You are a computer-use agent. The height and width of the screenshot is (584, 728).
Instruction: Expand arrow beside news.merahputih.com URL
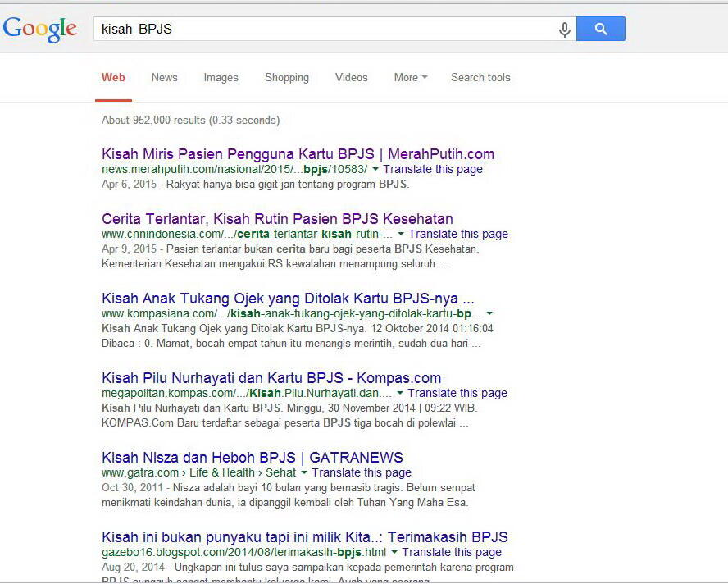click(x=375, y=169)
